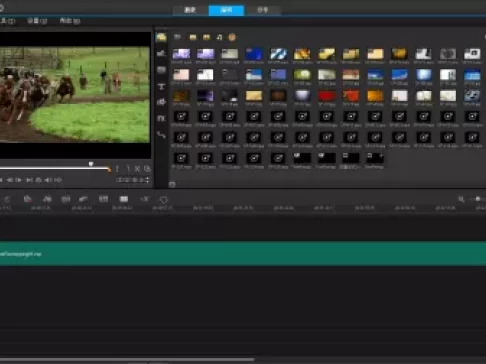
Task: Open the Path library icon
Action: pos(161,135)
